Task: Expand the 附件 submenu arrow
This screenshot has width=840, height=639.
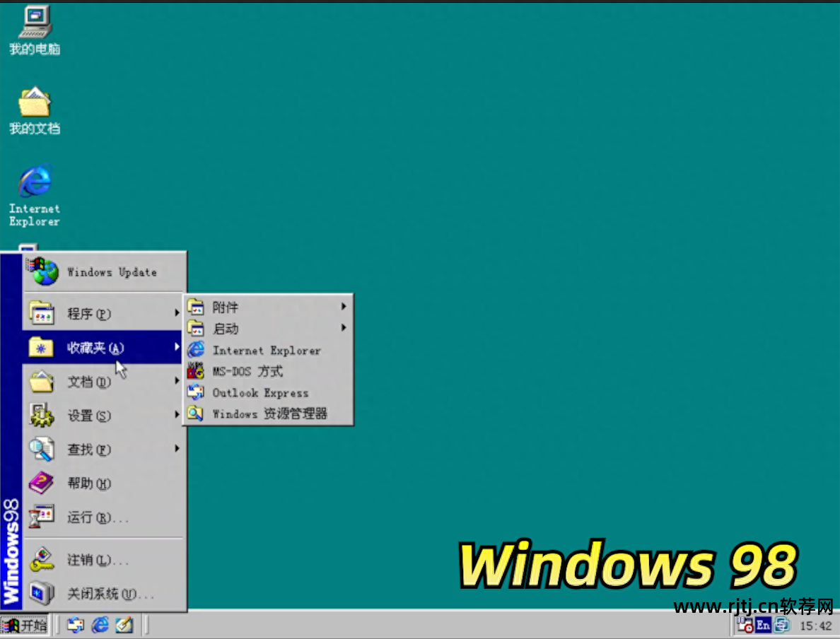Action: pyautogui.click(x=344, y=306)
